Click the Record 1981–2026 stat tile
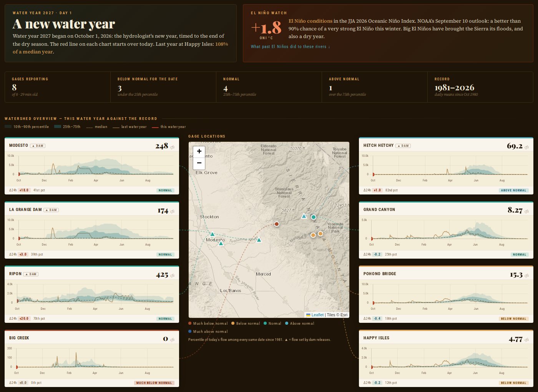Image resolution: width=538 pixels, height=392 pixels. tap(480, 87)
